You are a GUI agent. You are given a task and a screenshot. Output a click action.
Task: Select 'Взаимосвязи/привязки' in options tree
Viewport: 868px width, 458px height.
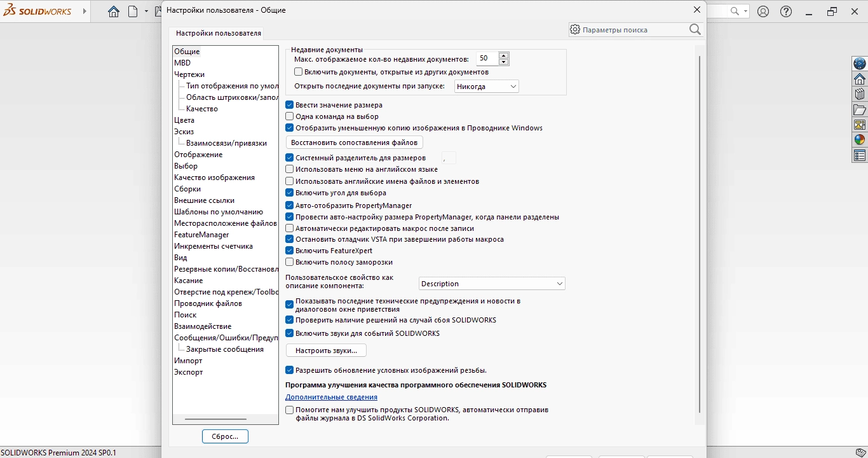point(227,143)
